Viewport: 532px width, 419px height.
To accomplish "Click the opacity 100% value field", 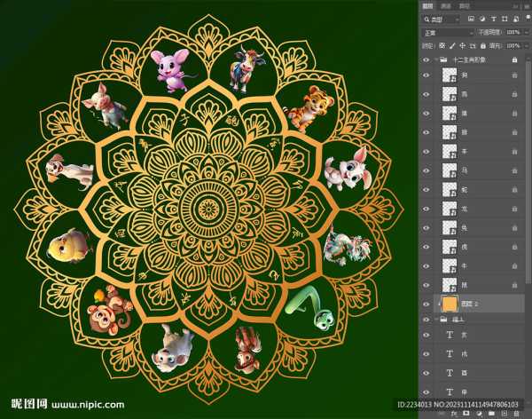I will coord(513,33).
